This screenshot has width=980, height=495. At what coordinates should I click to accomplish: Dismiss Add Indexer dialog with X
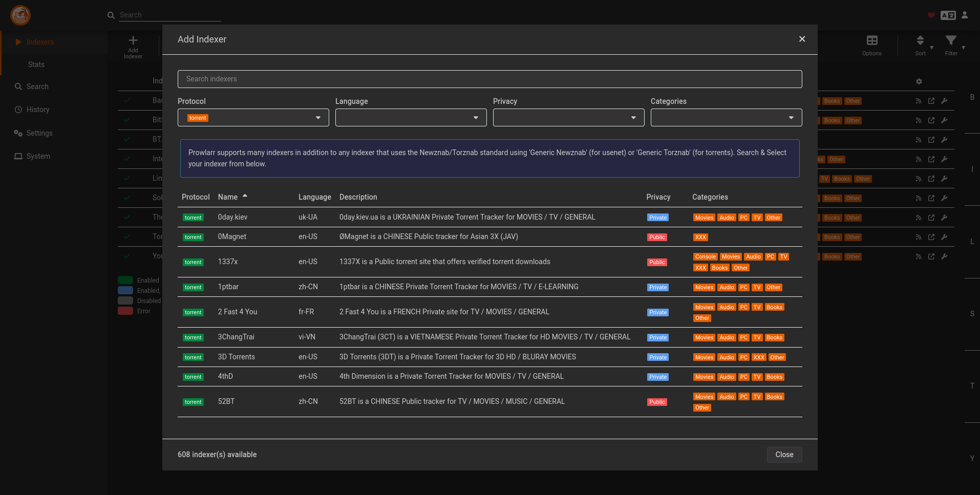coord(802,39)
